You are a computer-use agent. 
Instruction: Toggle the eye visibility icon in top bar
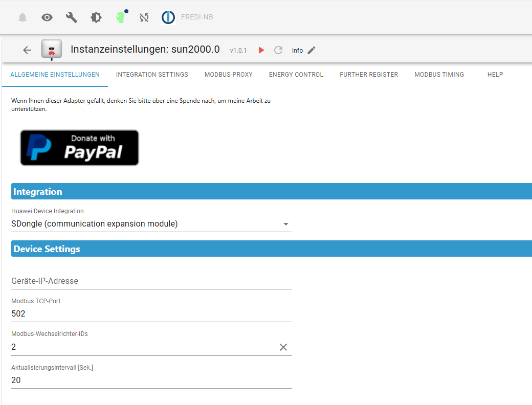pos(47,17)
